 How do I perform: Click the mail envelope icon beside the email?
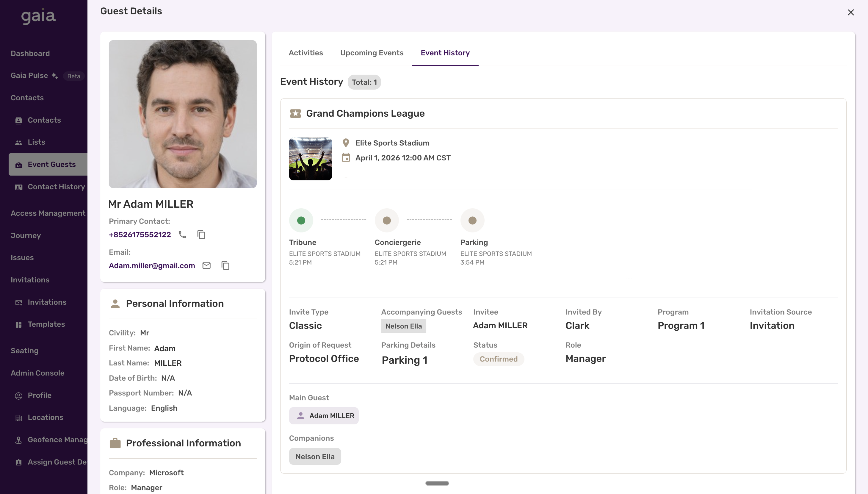(x=206, y=265)
